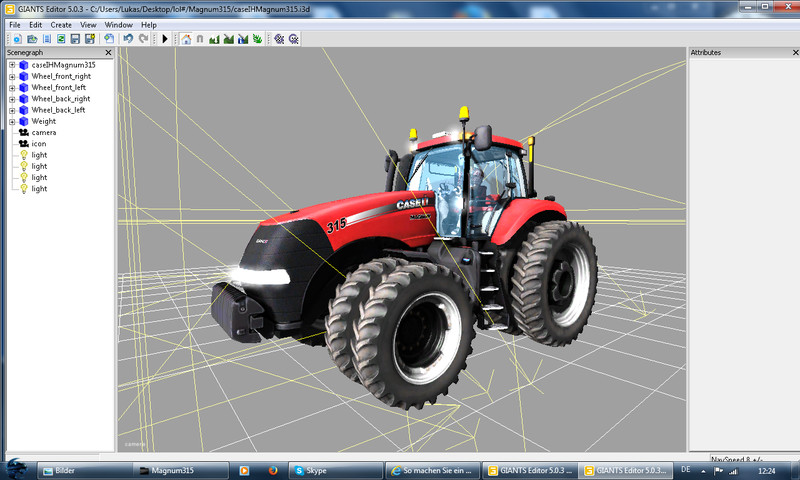
Task: Expand the Wheel_front_left node
Action: (x=12, y=88)
